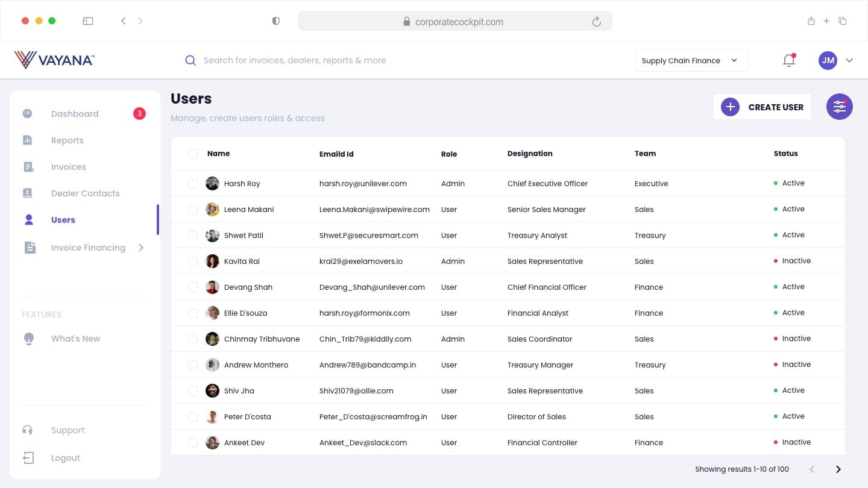Click Ankeet Dev's Financial Controller designation
The height and width of the screenshot is (488, 868).
click(x=542, y=443)
